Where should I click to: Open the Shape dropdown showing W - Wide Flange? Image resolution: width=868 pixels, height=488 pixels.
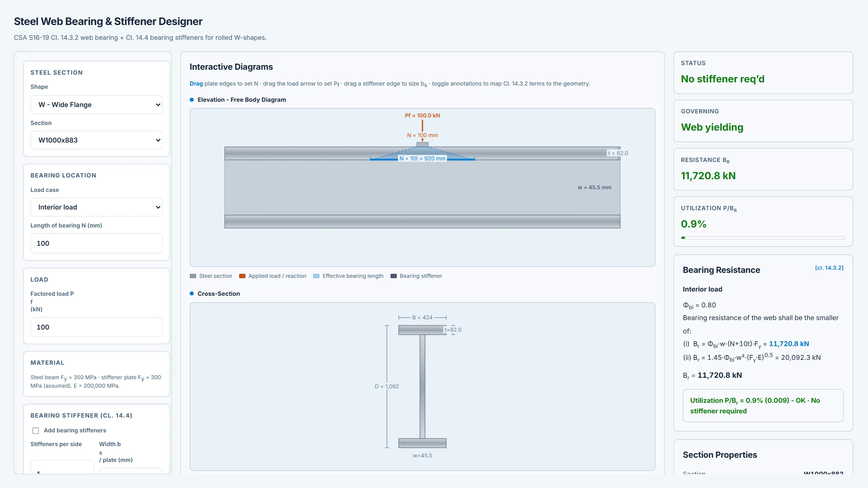(97, 105)
